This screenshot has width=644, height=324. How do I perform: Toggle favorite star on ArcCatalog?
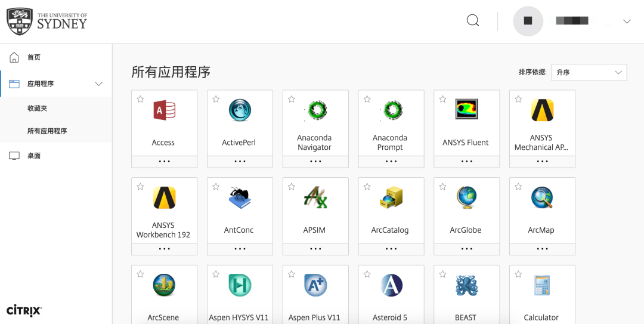(x=367, y=187)
